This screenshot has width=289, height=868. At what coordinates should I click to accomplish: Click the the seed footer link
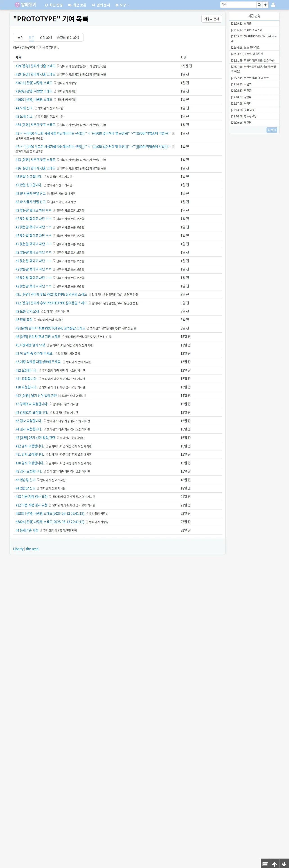32,549
